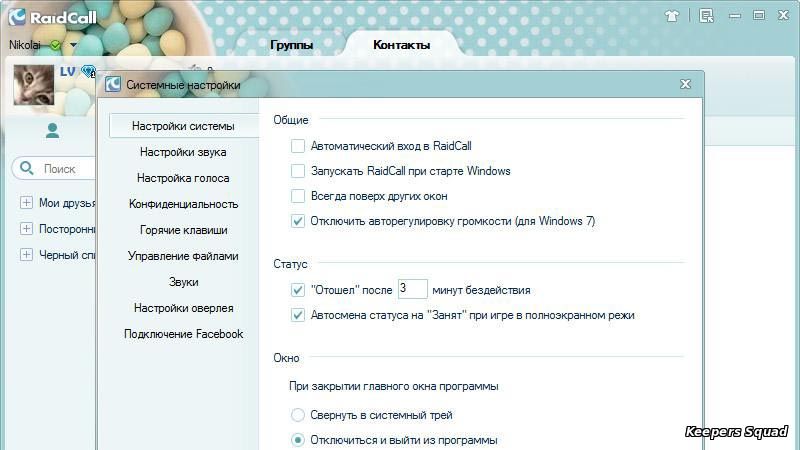Maximize the RaidCall main window

pyautogui.click(x=759, y=15)
